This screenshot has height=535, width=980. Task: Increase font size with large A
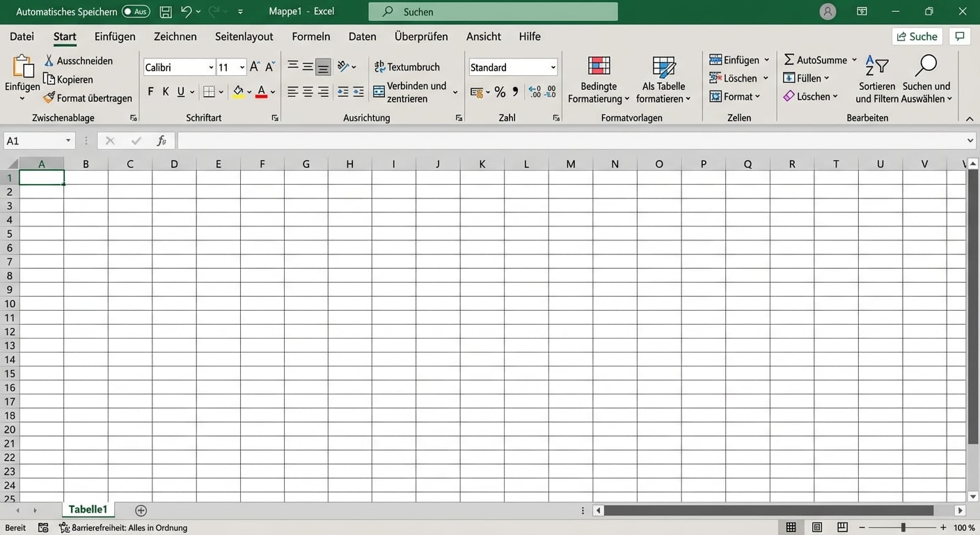[x=255, y=67]
